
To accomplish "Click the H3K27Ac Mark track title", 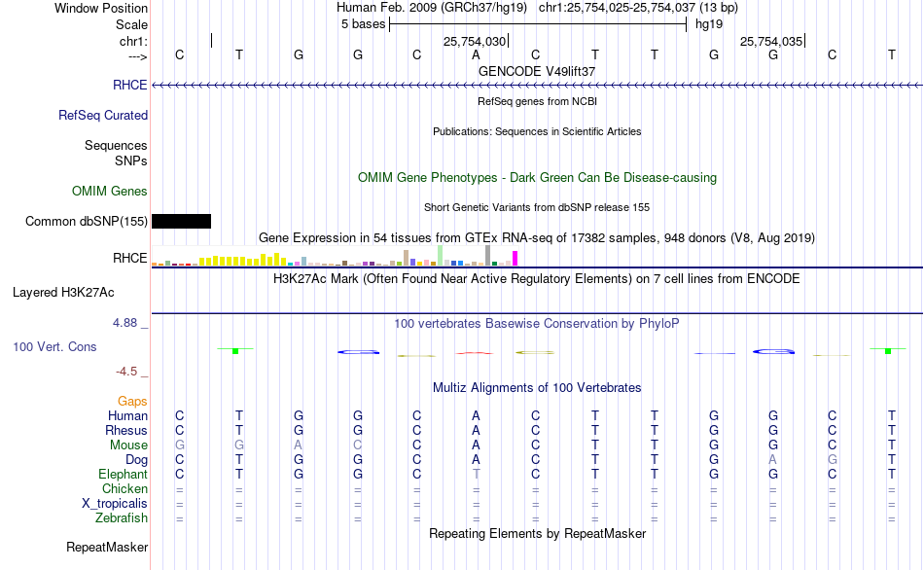I will tap(537, 279).
